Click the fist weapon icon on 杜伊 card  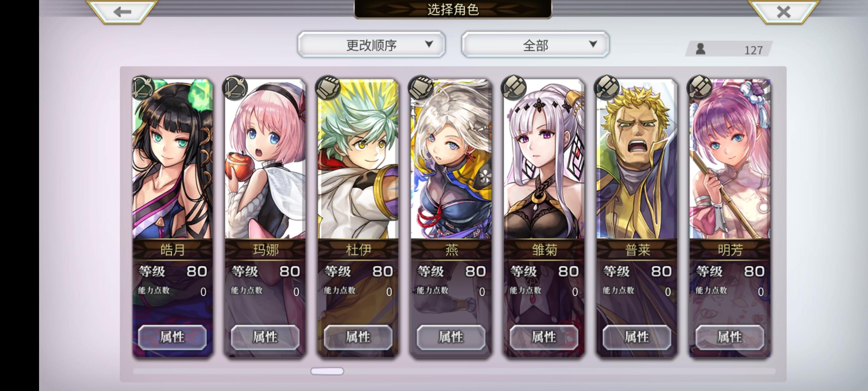coord(328,88)
